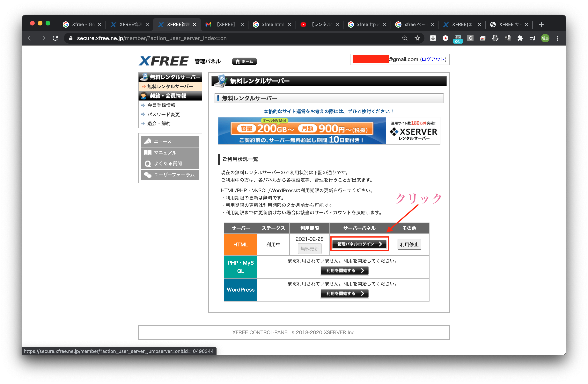Open the ニュース (news) megaphone icon in sidebar

pos(148,141)
